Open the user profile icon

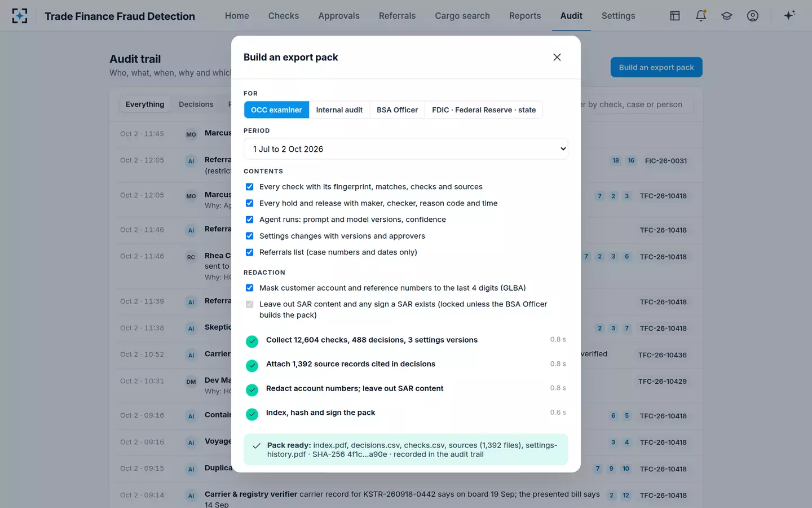(x=753, y=16)
